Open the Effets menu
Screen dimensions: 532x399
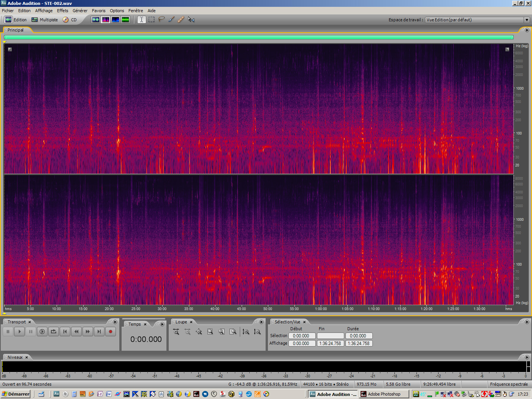pos(62,11)
